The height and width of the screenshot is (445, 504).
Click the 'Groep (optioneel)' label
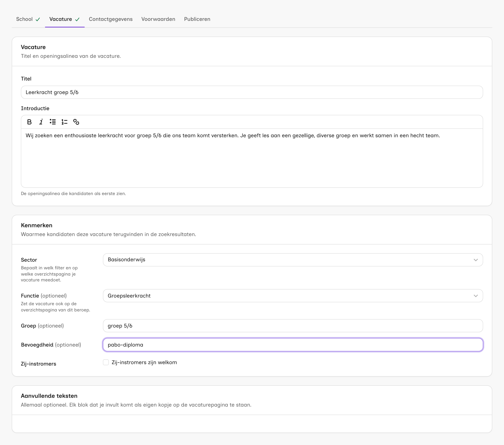tap(42, 326)
